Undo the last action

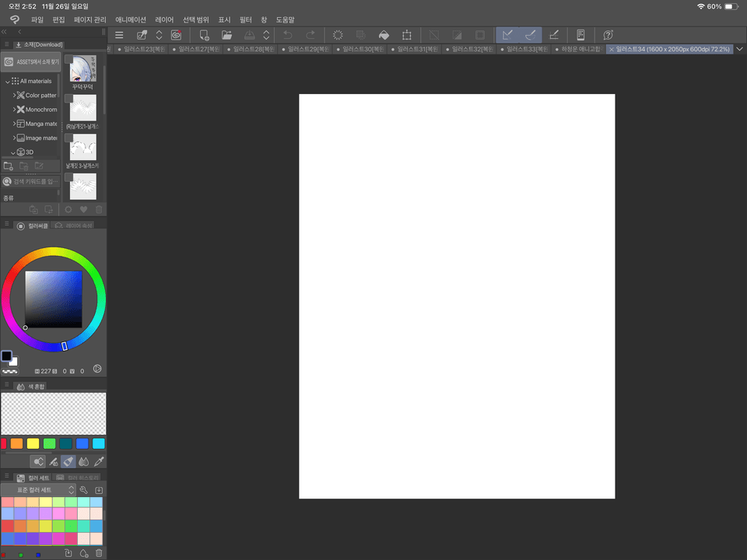pyautogui.click(x=287, y=35)
